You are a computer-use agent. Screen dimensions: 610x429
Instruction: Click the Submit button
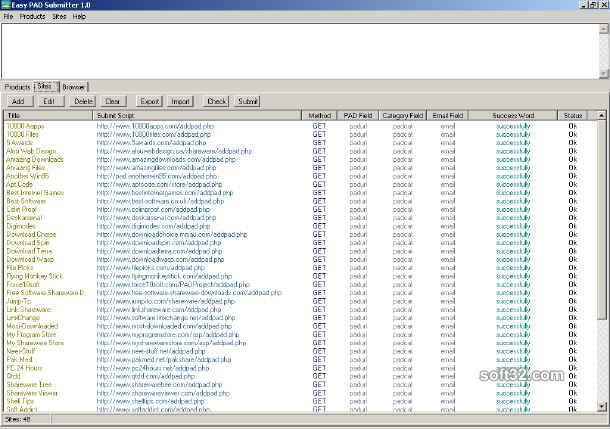pyautogui.click(x=247, y=102)
